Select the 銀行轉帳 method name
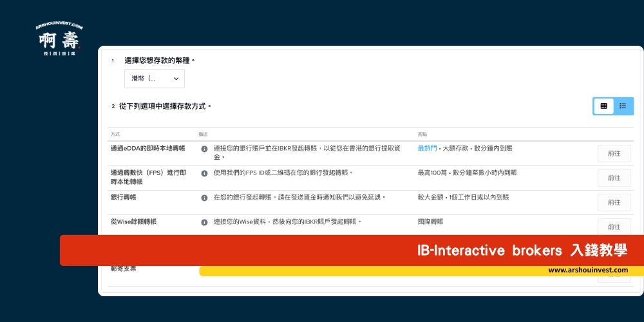 coord(123,197)
